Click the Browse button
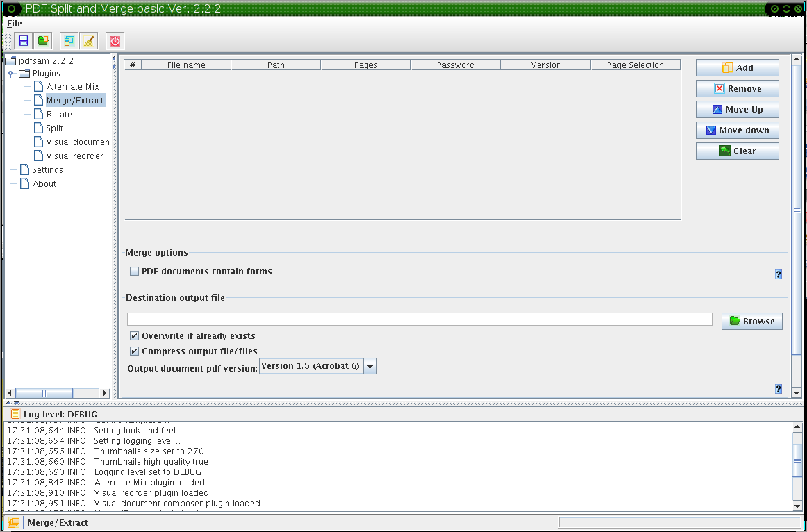807x532 pixels. (x=752, y=321)
